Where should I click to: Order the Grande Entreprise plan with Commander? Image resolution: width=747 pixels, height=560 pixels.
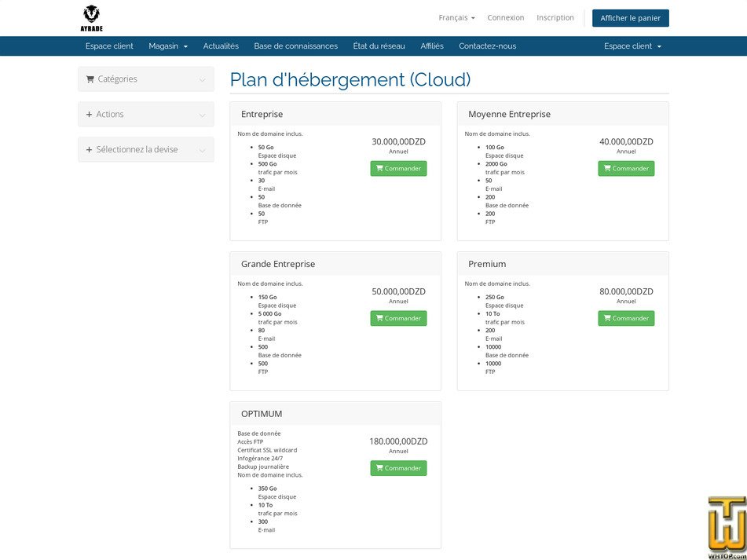pyautogui.click(x=398, y=319)
